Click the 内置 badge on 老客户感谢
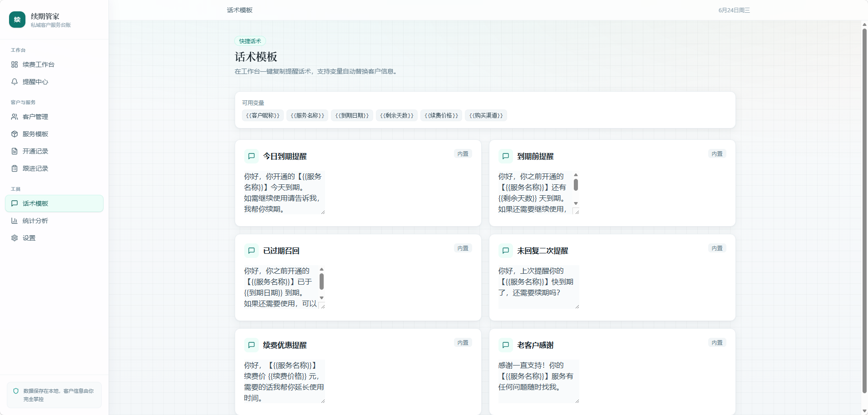868x415 pixels. point(717,342)
